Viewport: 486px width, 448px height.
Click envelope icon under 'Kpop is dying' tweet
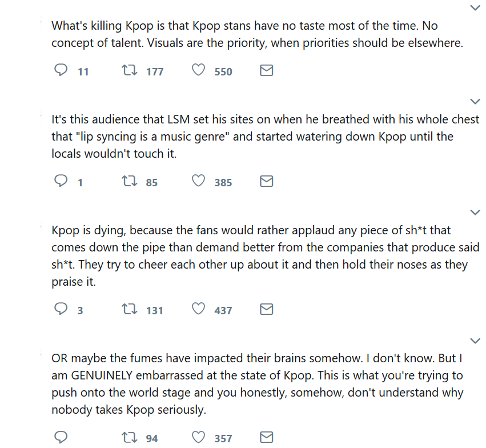[x=267, y=310]
